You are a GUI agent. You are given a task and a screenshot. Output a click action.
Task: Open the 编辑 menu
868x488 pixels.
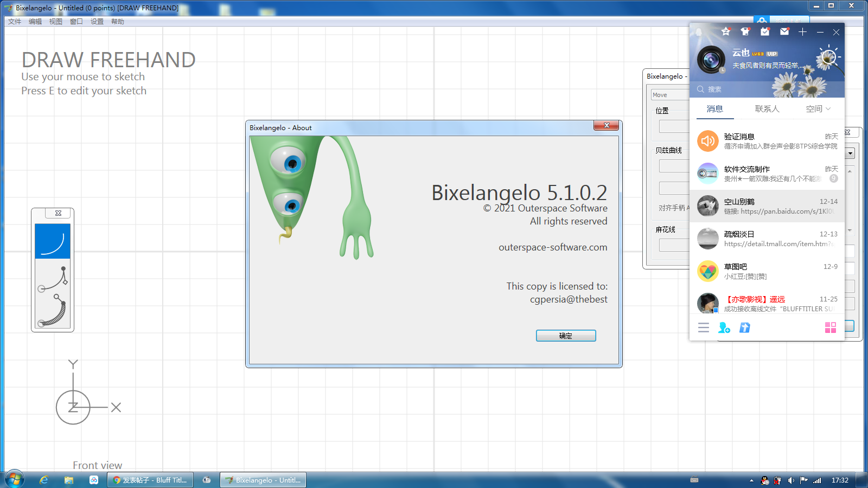coord(35,22)
